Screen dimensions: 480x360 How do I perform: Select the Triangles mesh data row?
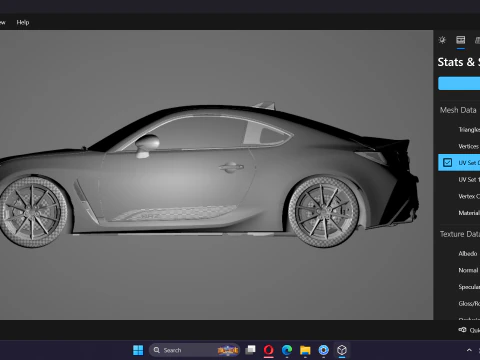[x=459, y=130]
